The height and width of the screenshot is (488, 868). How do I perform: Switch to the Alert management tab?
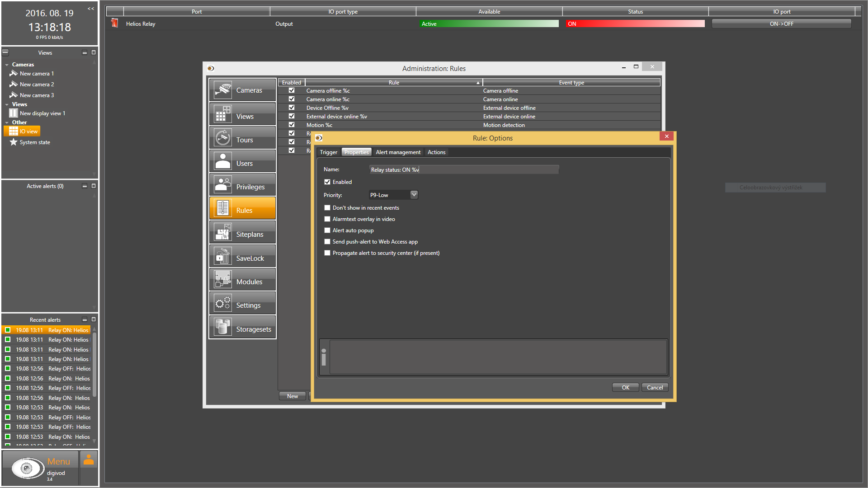coord(398,152)
